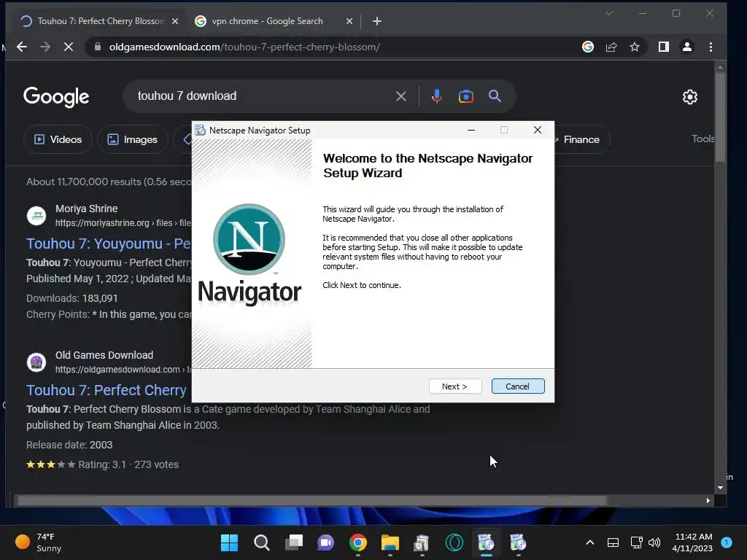Open a new Chrome tab

coord(377,21)
